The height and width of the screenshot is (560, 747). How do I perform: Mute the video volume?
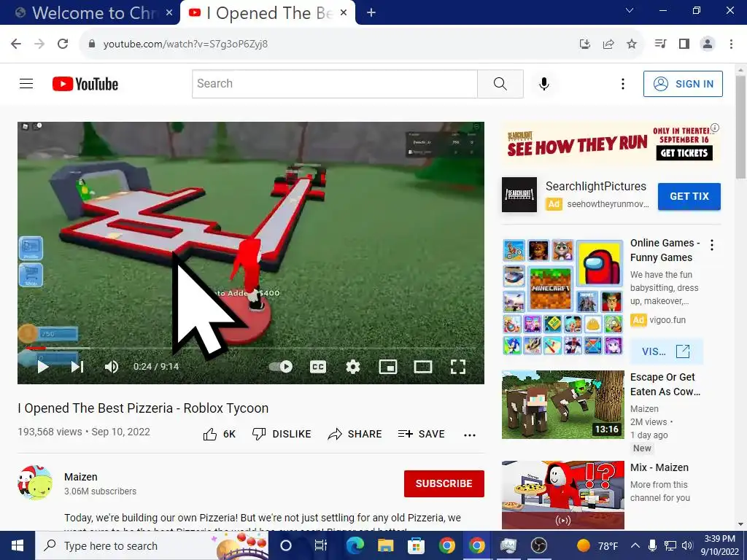pos(112,367)
